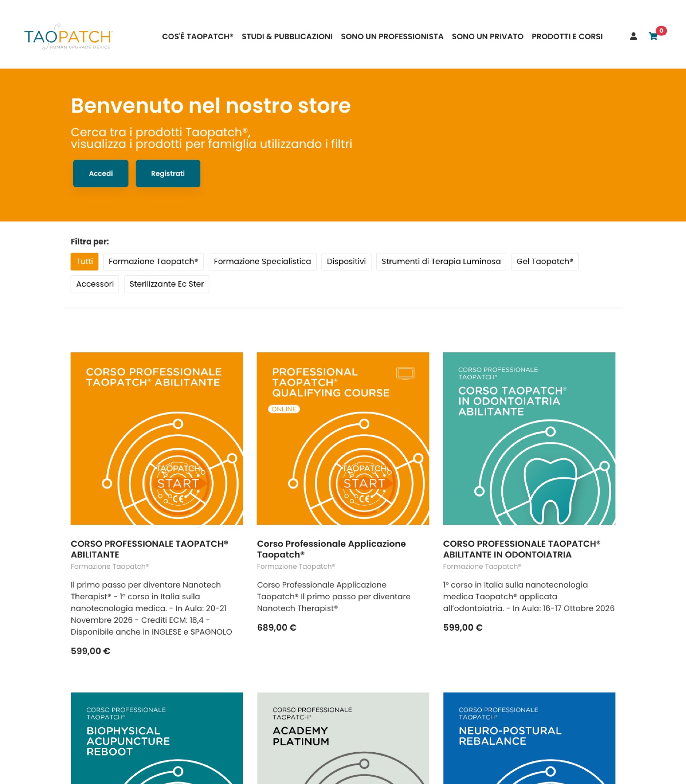Click the Taopatch logo
This screenshot has width=686, height=784.
(68, 37)
